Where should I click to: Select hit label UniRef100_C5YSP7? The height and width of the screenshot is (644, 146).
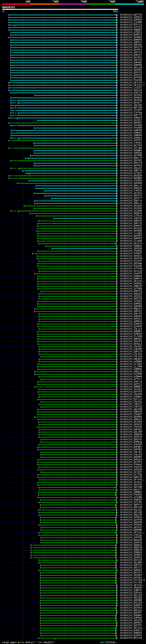click(x=131, y=110)
